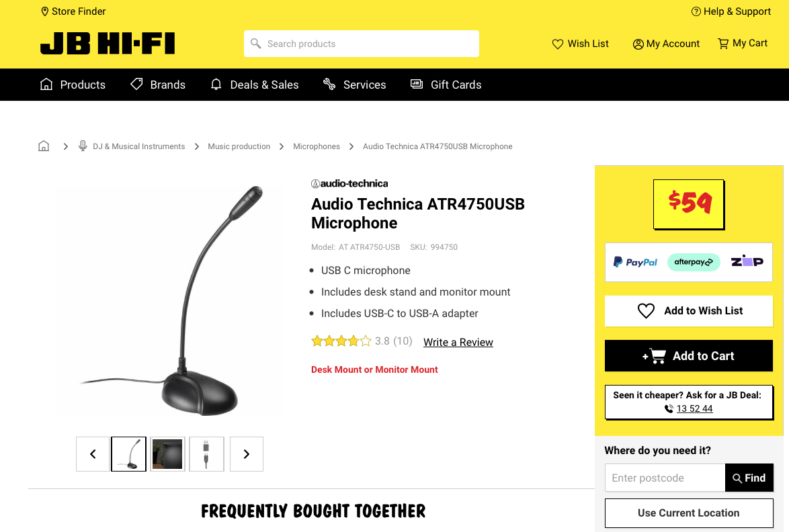This screenshot has width=789, height=532.
Task: Add microphone to Wish List
Action: [689, 311]
